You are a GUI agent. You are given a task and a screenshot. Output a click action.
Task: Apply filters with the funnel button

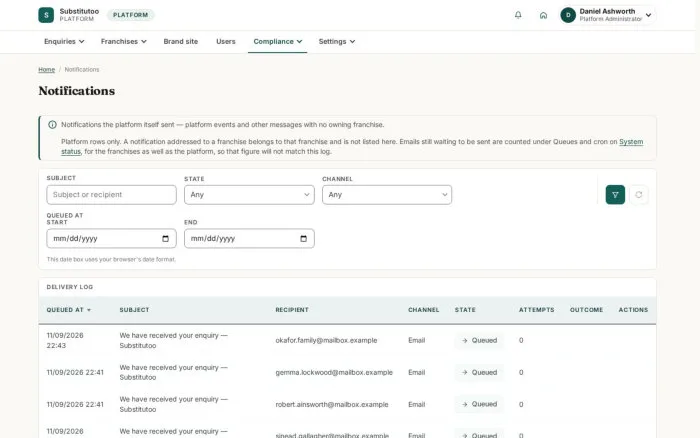[615, 195]
